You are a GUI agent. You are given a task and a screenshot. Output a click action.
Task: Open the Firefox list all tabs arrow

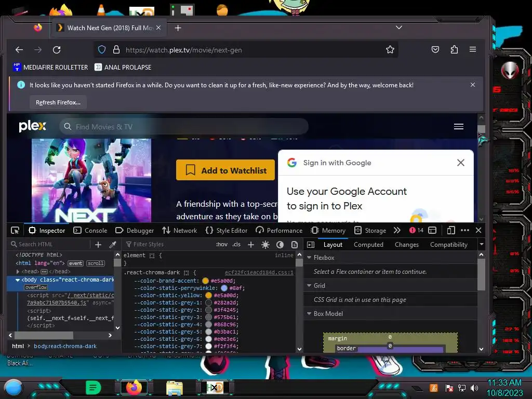(399, 28)
